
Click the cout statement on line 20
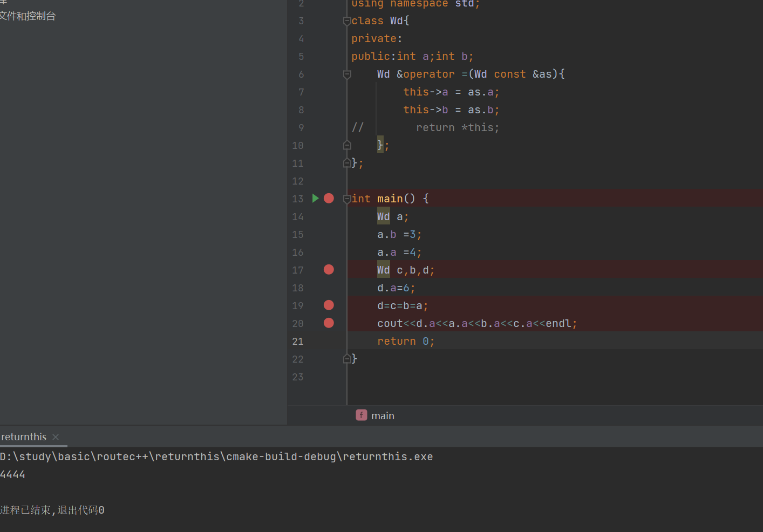pyautogui.click(x=477, y=323)
